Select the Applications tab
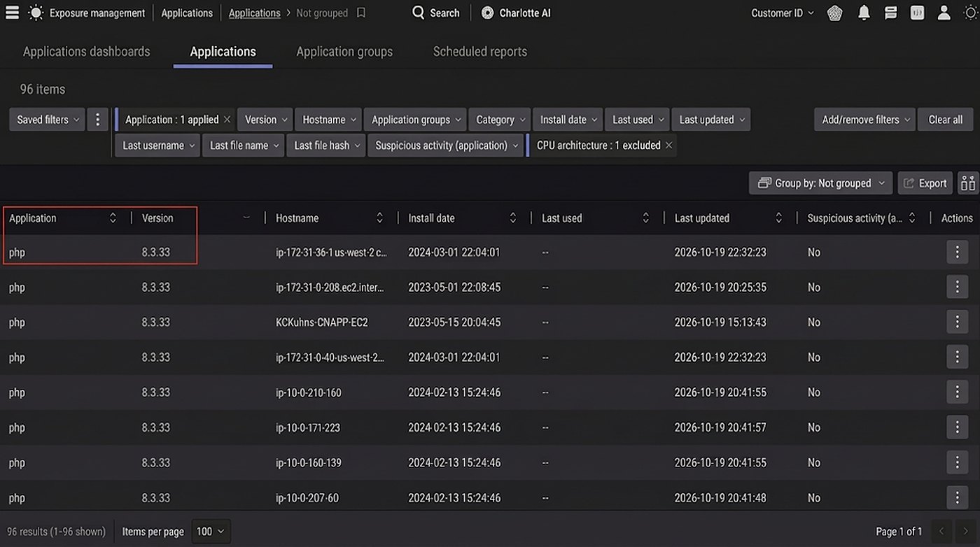 [223, 52]
